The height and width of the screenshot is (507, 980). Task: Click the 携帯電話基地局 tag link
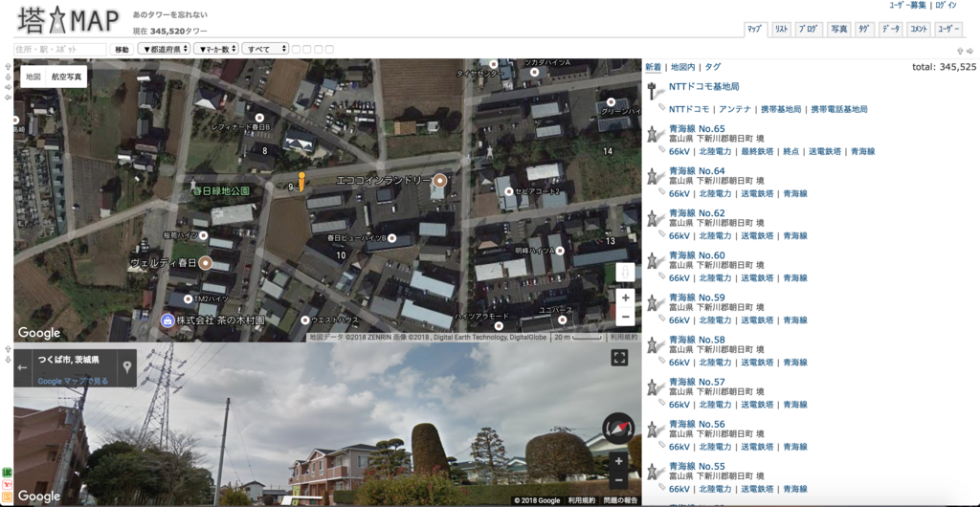click(x=838, y=109)
